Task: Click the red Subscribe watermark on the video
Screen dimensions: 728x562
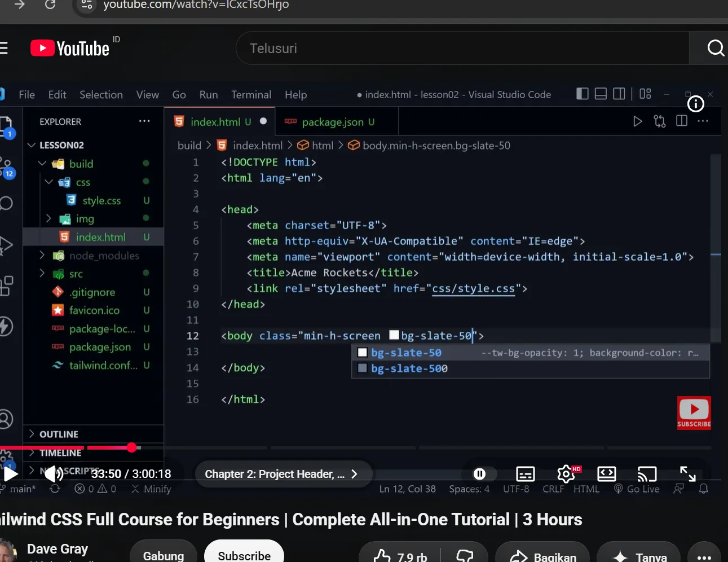Action: coord(694,413)
